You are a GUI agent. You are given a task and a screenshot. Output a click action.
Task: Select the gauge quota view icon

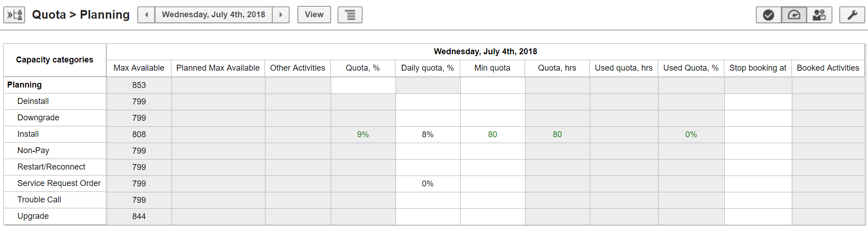(x=794, y=15)
